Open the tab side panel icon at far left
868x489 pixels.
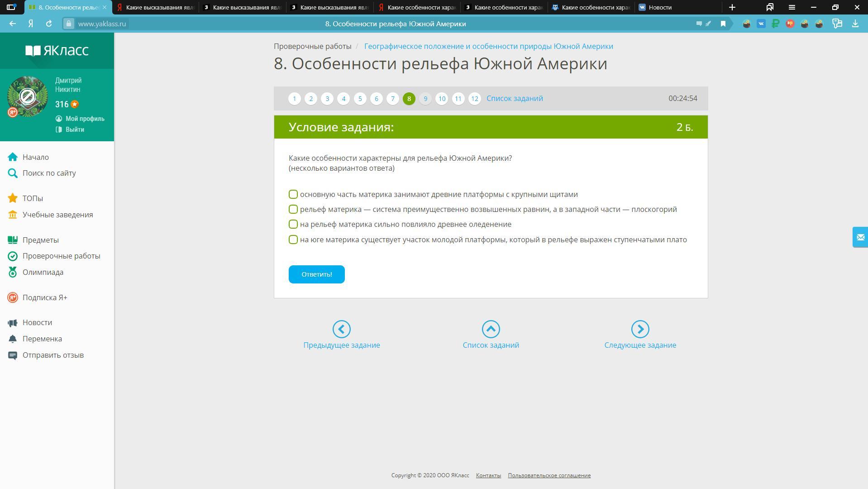[x=12, y=7]
